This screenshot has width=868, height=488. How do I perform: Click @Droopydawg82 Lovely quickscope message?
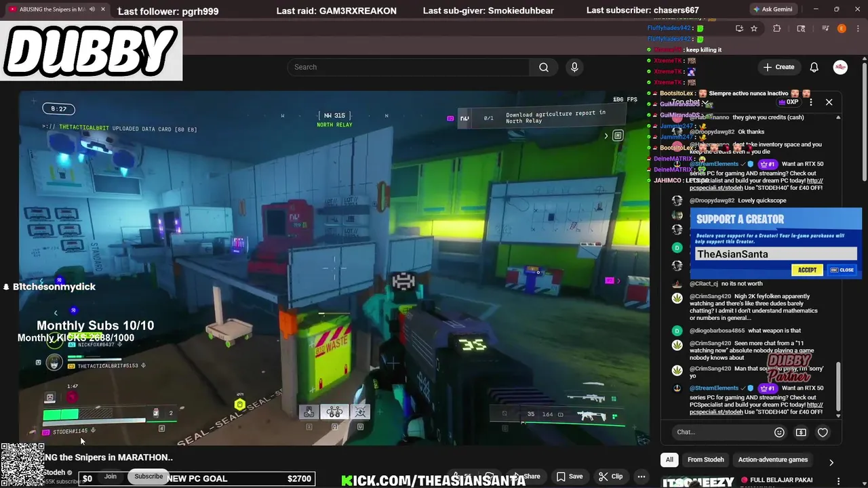coord(738,201)
